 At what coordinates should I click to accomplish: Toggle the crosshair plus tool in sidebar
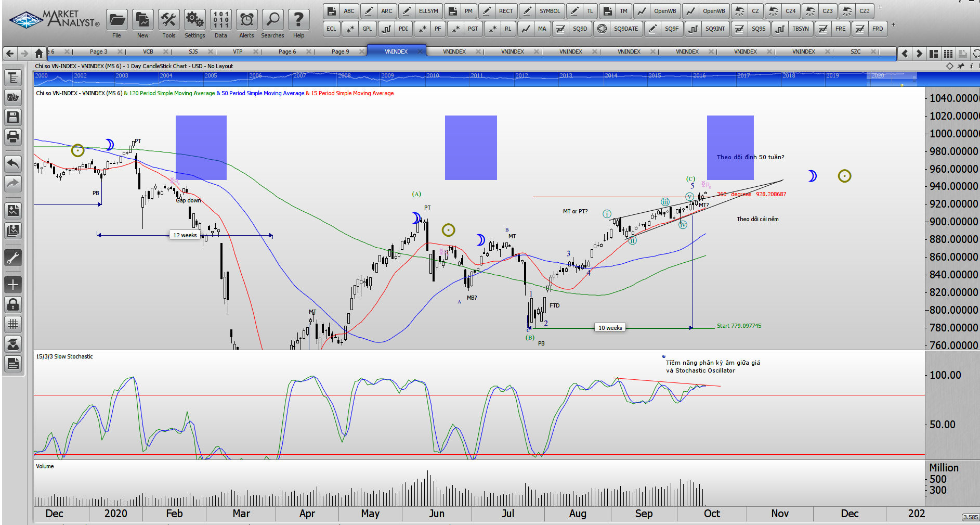click(13, 285)
